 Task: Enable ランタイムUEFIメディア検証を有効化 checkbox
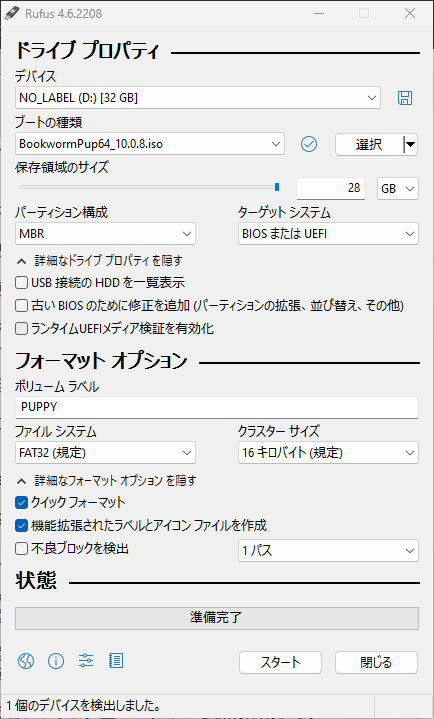pos(22,329)
